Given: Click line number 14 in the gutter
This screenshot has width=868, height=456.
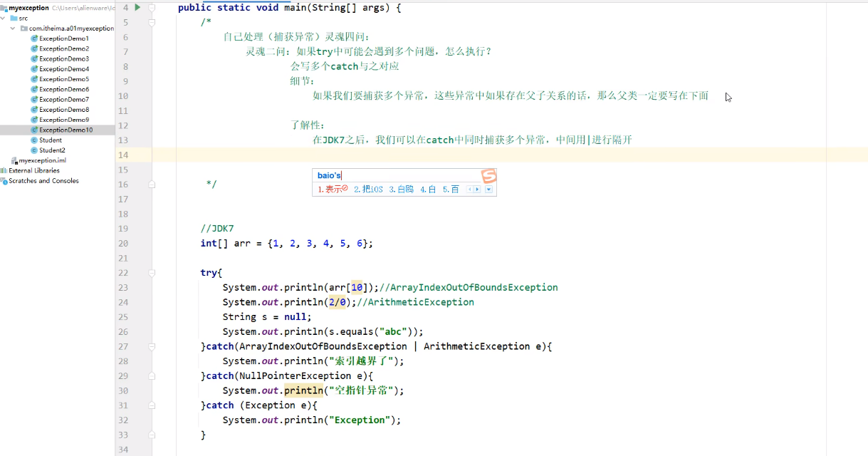Looking at the screenshot, I should coord(124,155).
